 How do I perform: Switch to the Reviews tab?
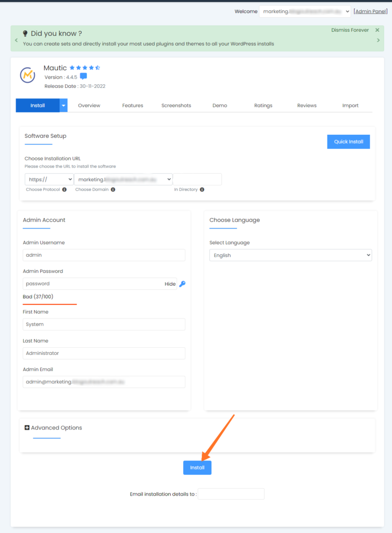coord(307,105)
